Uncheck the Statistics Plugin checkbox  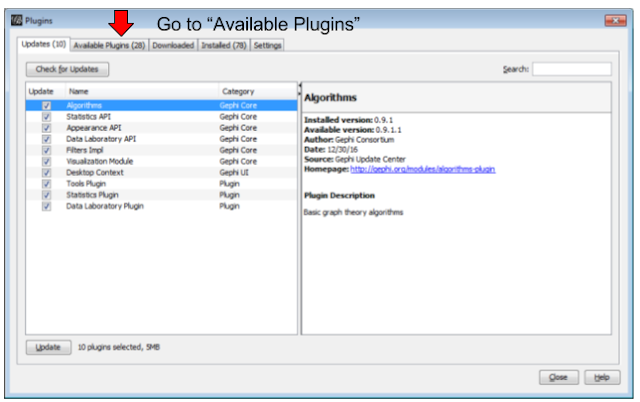tap(47, 195)
